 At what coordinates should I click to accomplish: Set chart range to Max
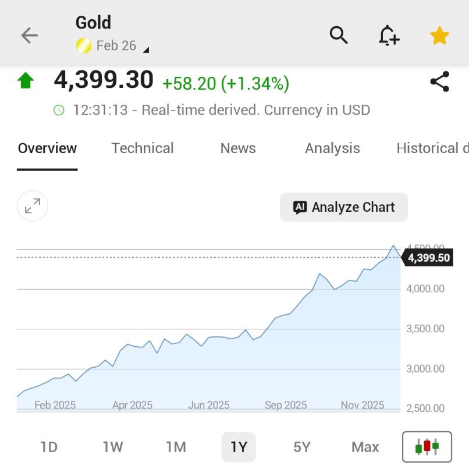(365, 447)
